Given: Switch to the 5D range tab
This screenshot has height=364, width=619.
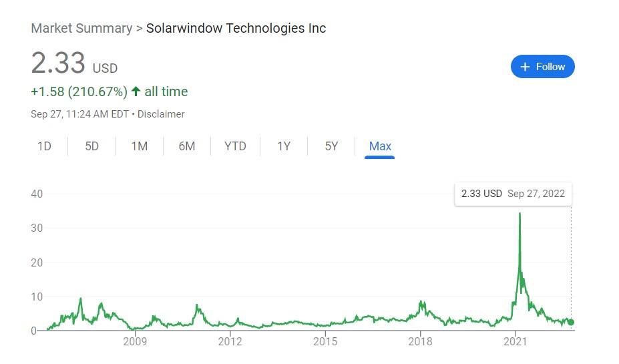Looking at the screenshot, I should pos(91,146).
